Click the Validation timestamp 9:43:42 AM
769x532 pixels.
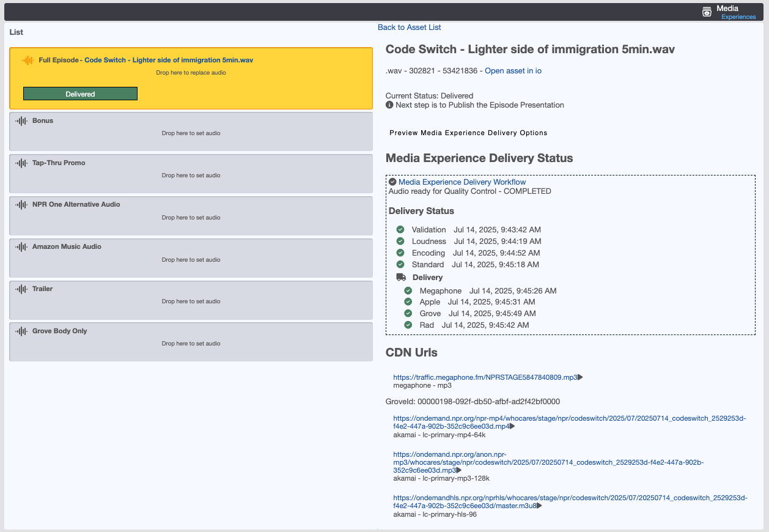tap(497, 230)
